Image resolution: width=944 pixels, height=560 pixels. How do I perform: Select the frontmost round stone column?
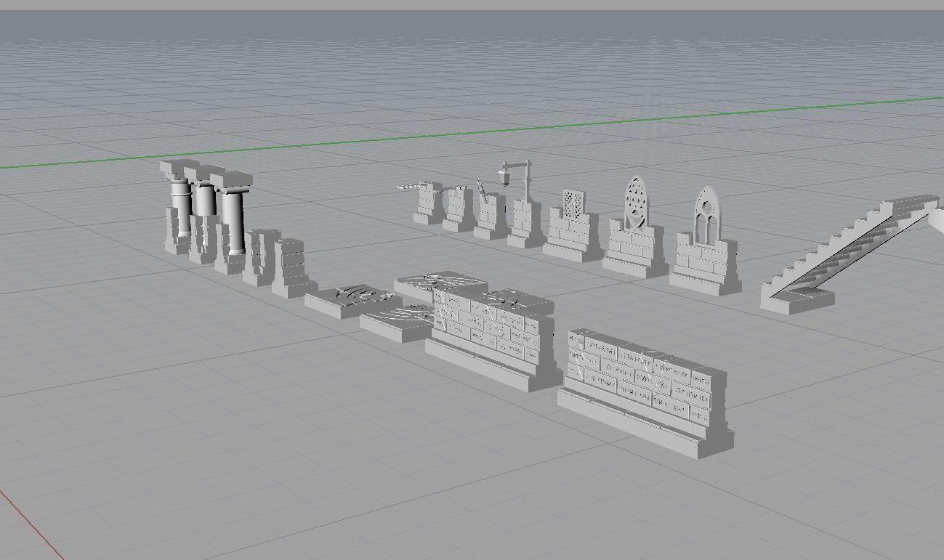click(233, 220)
